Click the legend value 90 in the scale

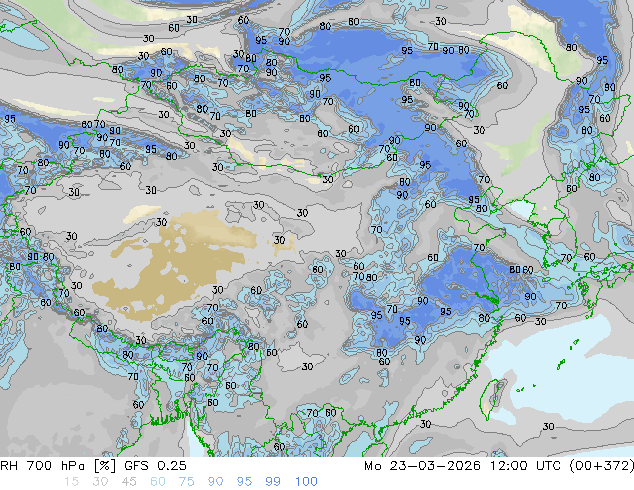[215, 482]
